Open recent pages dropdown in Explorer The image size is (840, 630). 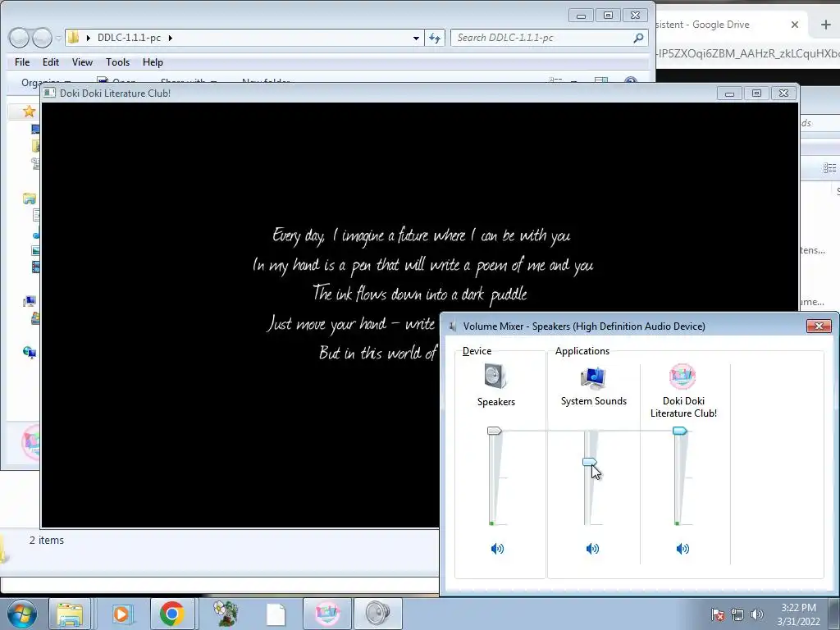pos(58,38)
